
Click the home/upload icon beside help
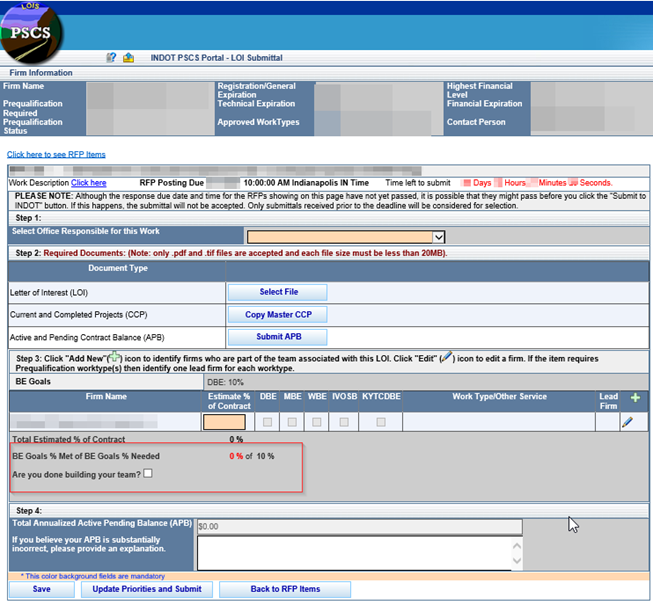(128, 57)
